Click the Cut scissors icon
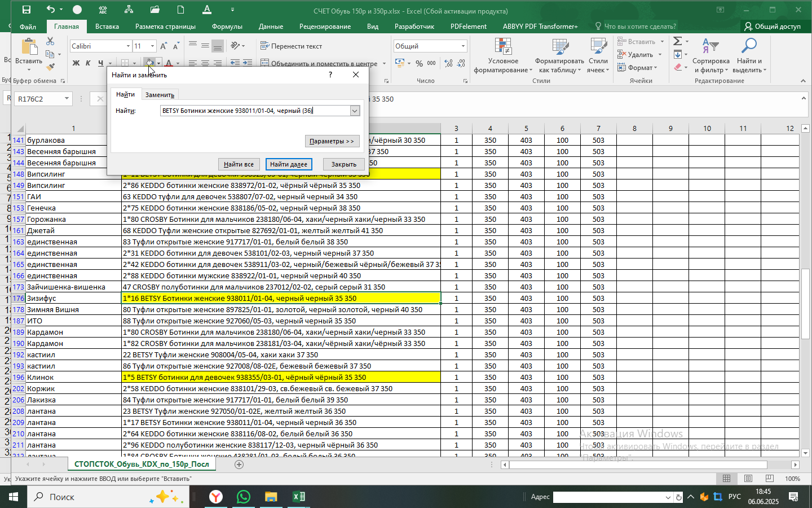The width and height of the screenshot is (812, 508). pos(50,41)
